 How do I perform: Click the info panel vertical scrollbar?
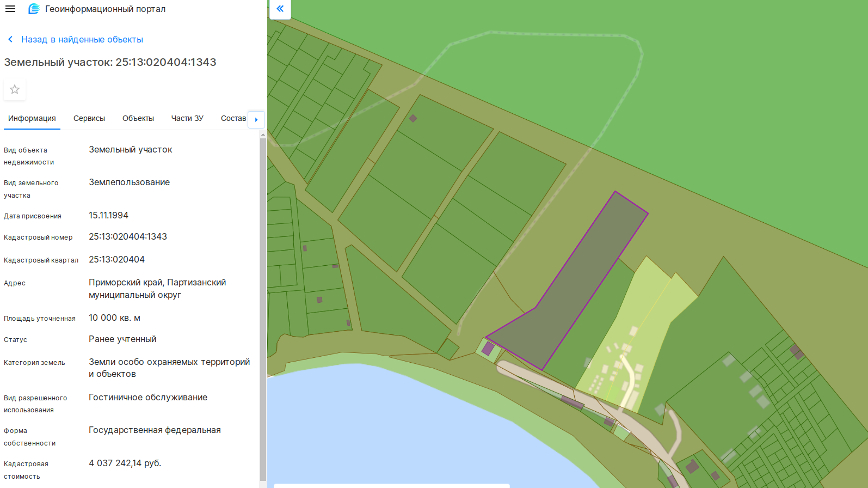(263, 305)
